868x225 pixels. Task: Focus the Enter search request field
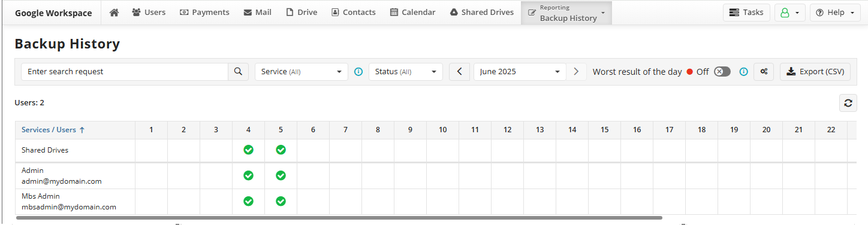(x=125, y=71)
